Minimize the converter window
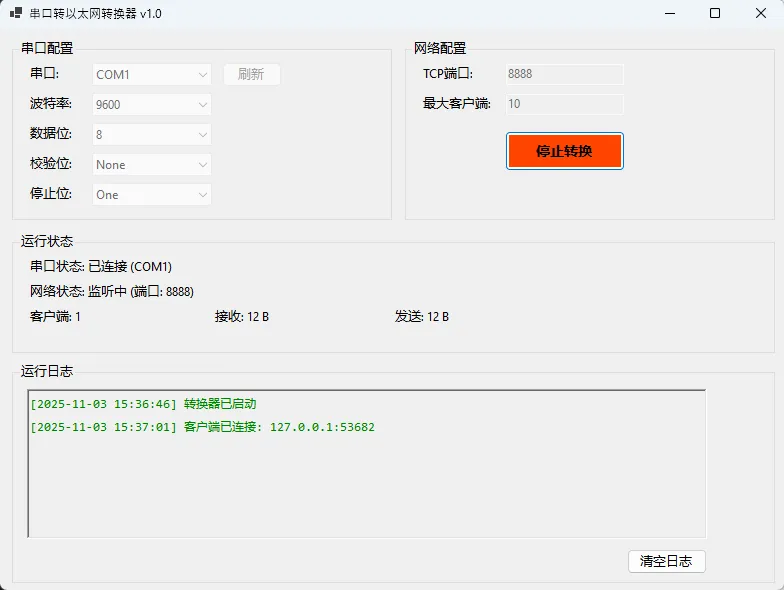 (669, 14)
